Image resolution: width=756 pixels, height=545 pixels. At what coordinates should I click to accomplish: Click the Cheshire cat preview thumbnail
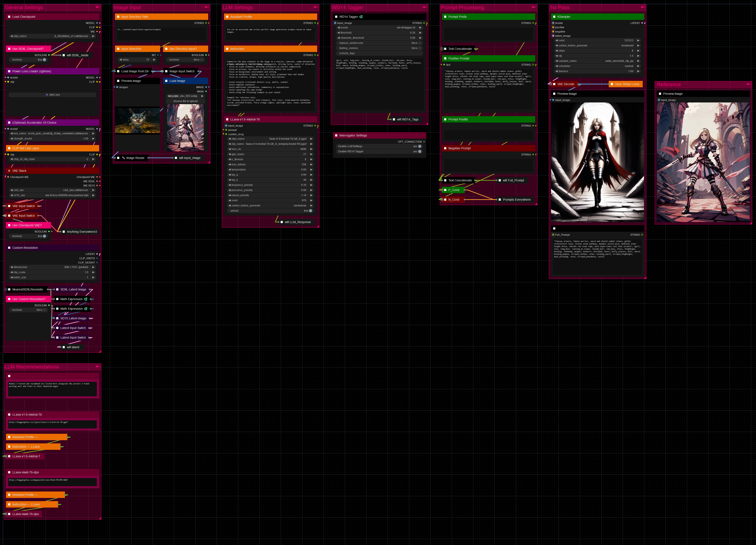[x=137, y=120]
